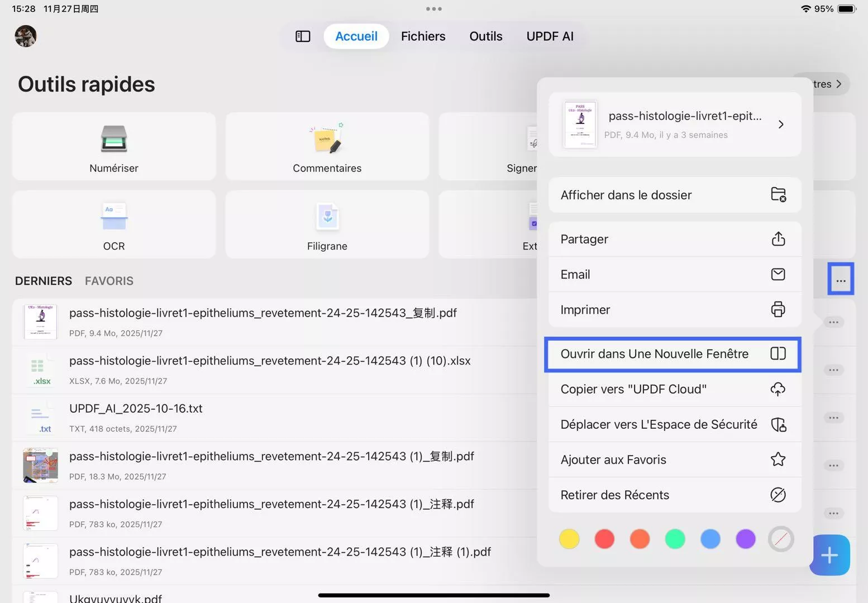
Task: Clear the color tag with no-color swatch
Action: coord(781,539)
